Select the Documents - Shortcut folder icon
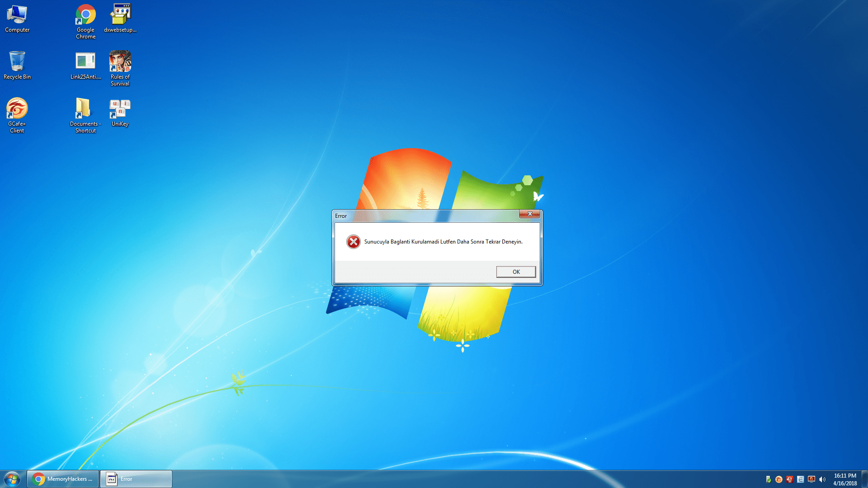 tap(85, 115)
